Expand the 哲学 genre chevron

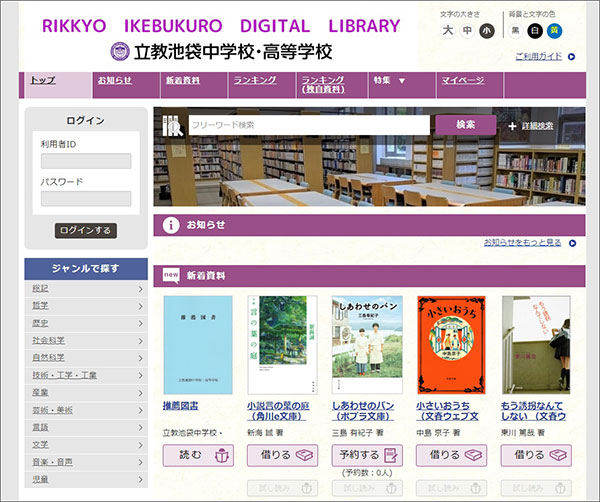[140, 306]
